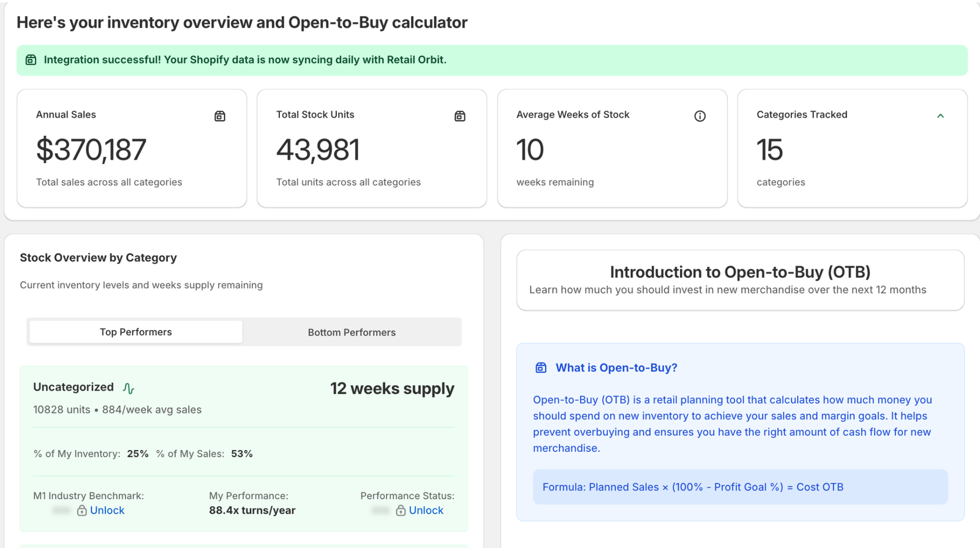Click the 12 weeks supply label

[392, 389]
